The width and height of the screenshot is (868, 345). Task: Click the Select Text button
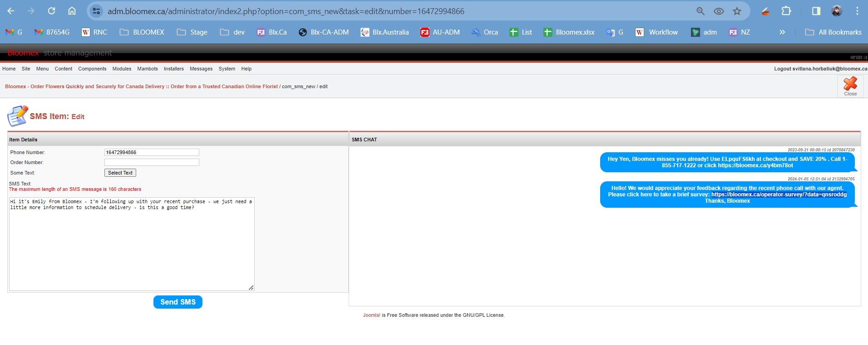click(120, 173)
